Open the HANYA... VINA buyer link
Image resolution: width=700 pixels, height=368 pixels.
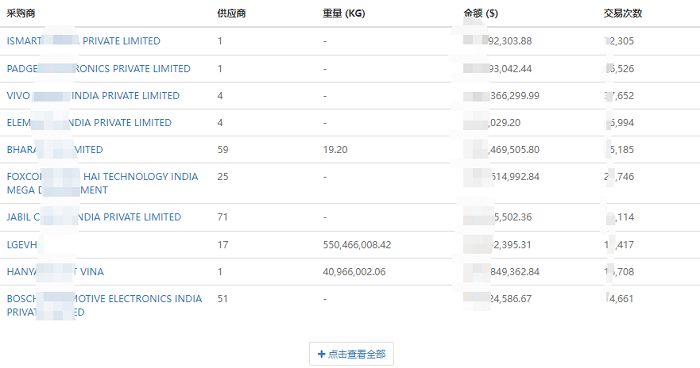55,272
